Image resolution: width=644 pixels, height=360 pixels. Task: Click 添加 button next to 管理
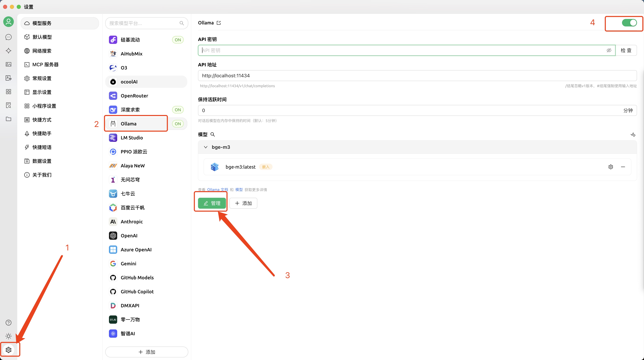[243, 203]
